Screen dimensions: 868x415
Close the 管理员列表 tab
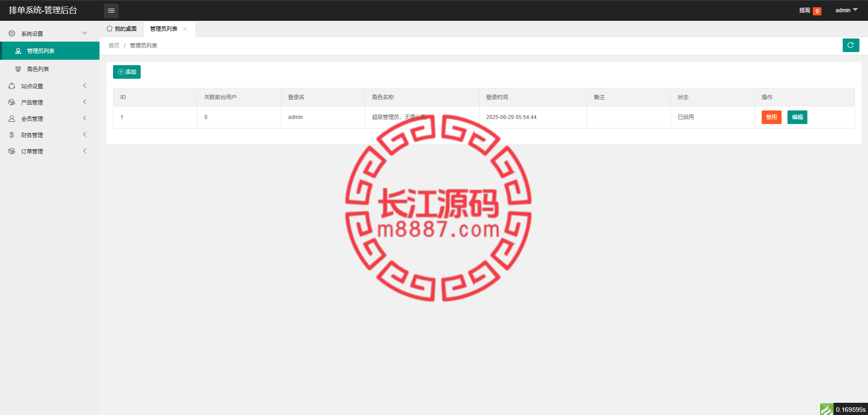(185, 29)
